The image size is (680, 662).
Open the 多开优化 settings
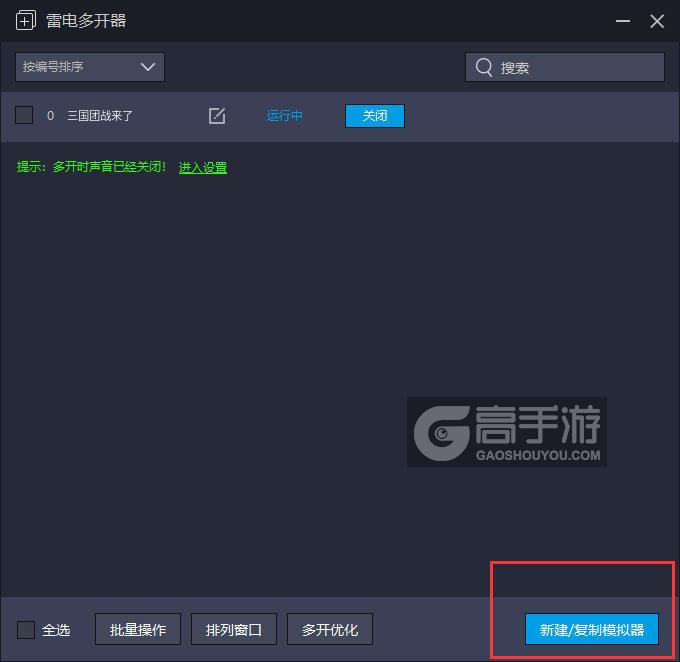[330, 629]
